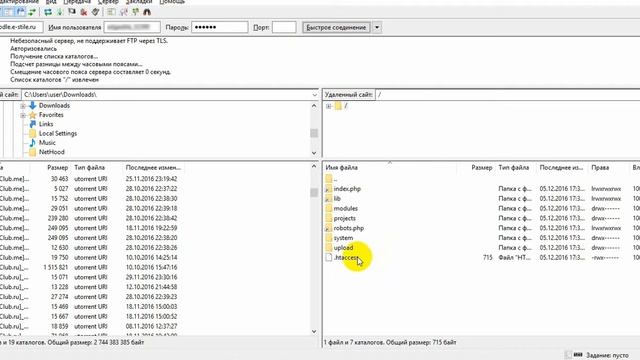
Task: Reconnect to the last server
Action: 96,12
